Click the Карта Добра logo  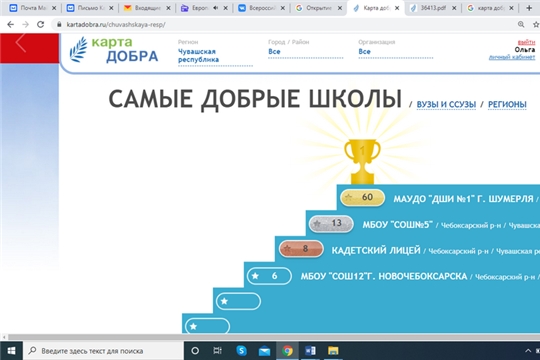pyautogui.click(x=114, y=50)
